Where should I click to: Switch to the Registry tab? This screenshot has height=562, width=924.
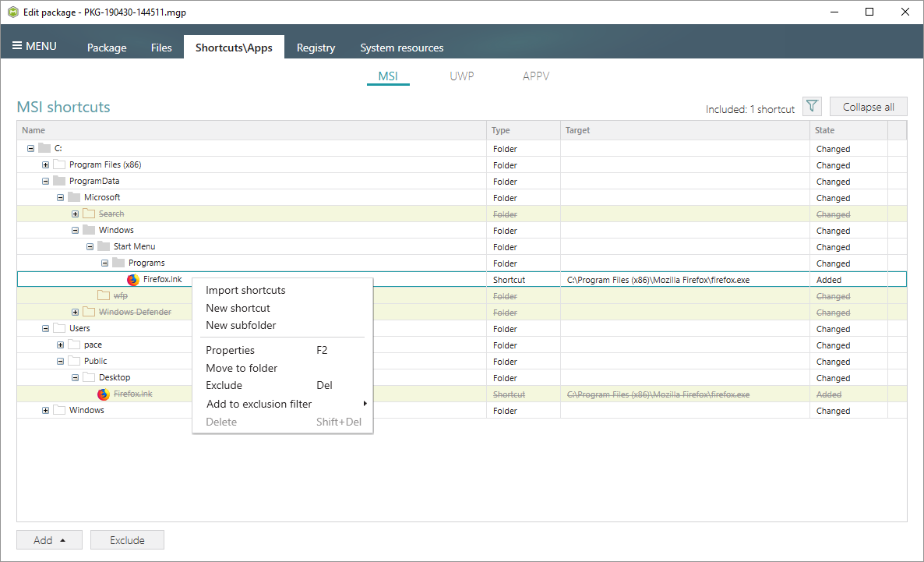coord(316,48)
